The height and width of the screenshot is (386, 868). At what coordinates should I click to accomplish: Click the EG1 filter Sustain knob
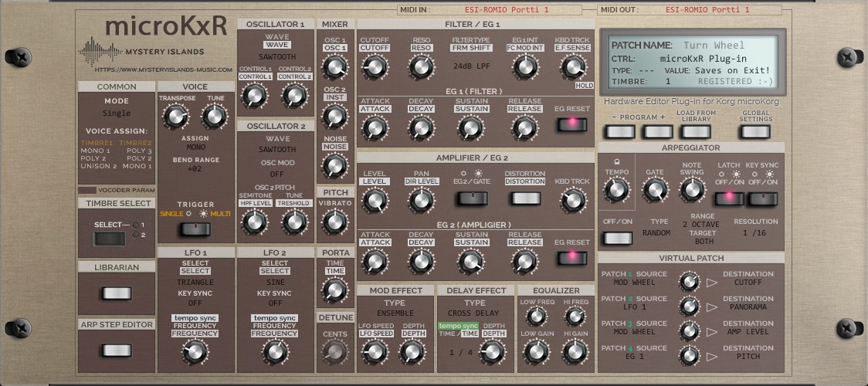(x=471, y=127)
